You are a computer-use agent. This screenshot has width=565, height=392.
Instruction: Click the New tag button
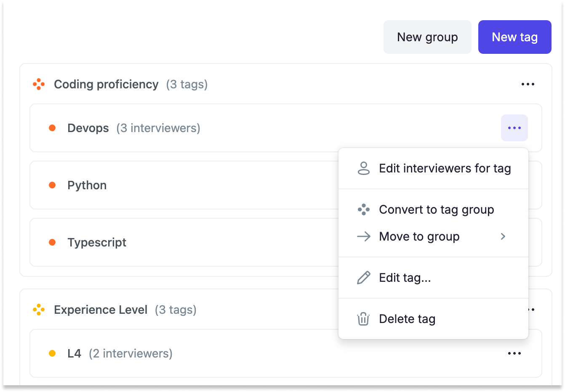[515, 37]
